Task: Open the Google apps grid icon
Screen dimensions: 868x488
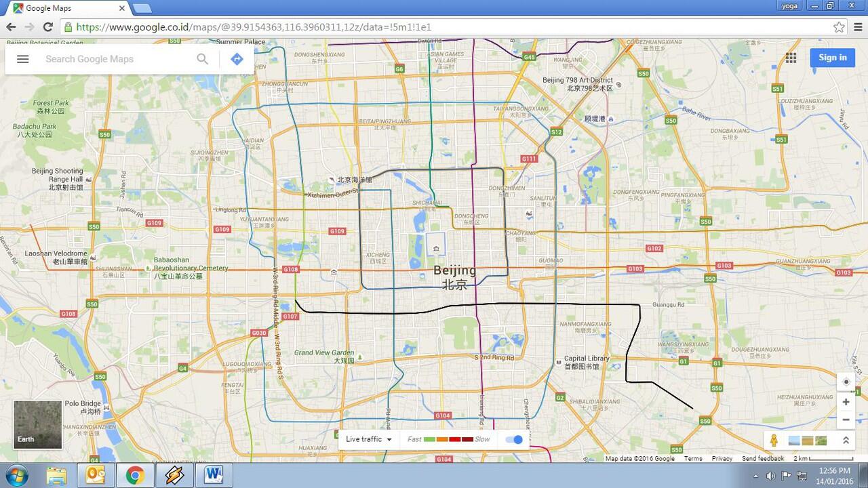Action: (791, 58)
